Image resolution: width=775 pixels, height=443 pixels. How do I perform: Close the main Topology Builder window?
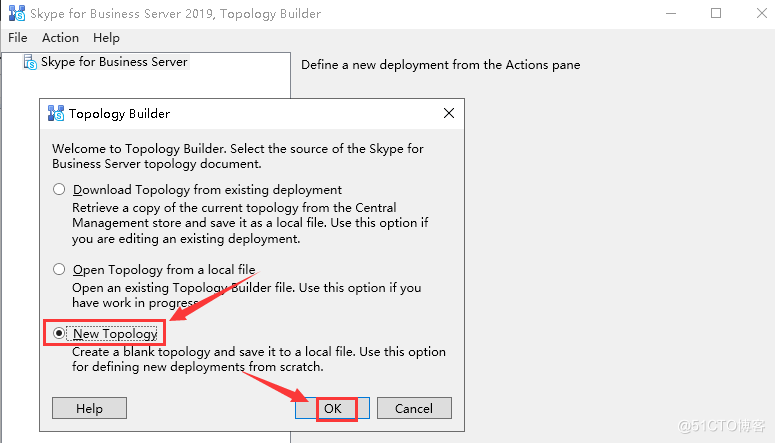tap(762, 13)
